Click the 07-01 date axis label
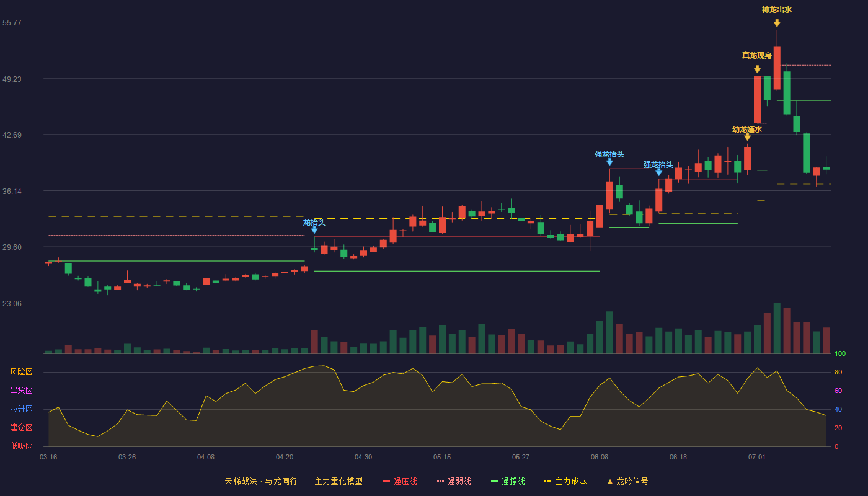Viewport: 868px width, 496px height. (x=757, y=457)
